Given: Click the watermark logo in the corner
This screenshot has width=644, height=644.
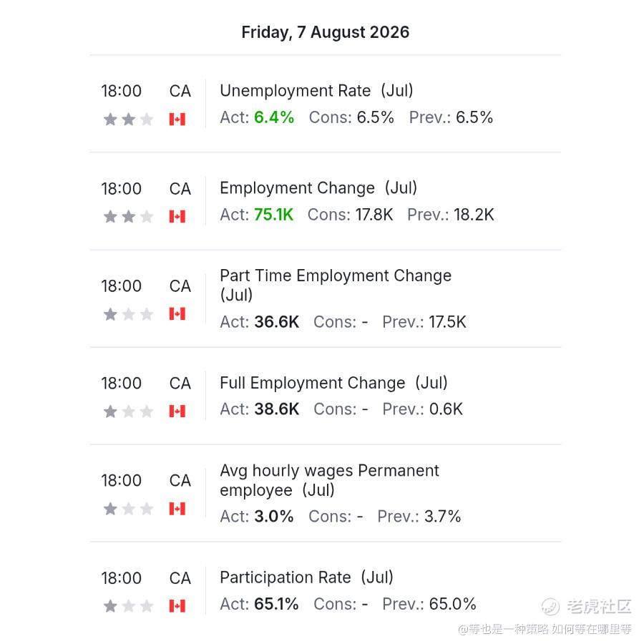Looking at the screenshot, I should click(x=586, y=607).
